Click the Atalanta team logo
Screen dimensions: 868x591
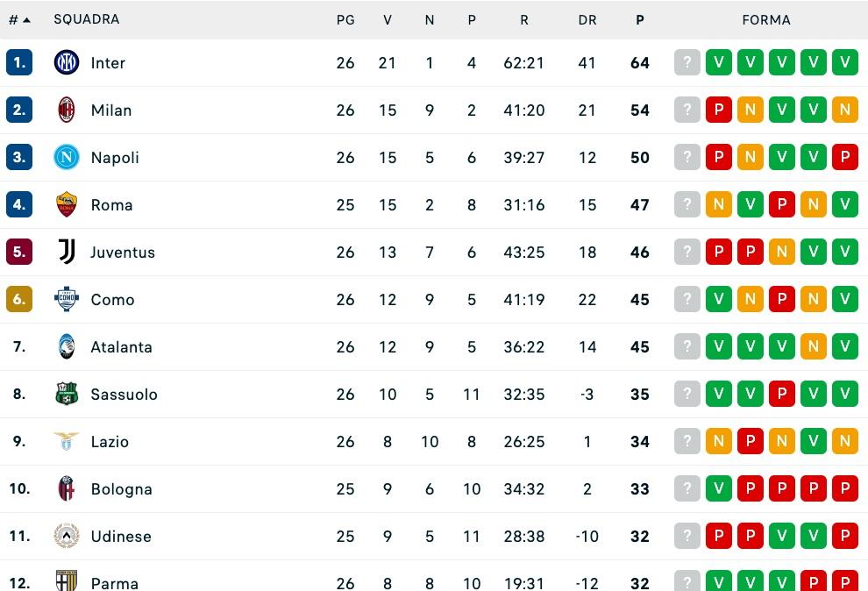[x=66, y=346]
